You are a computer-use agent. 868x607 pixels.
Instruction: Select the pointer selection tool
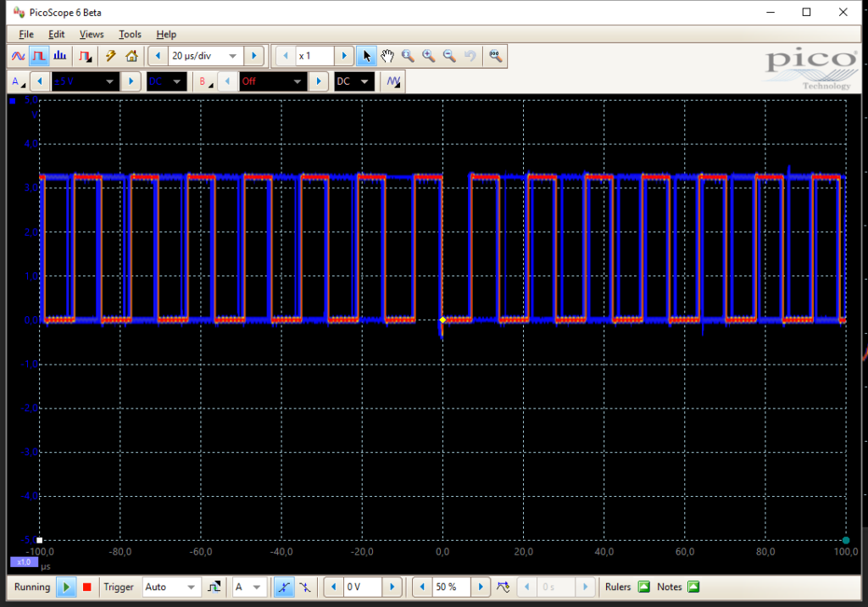click(366, 56)
